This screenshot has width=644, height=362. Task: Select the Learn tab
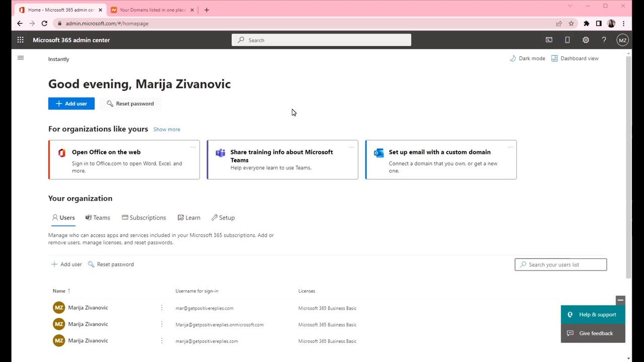point(189,218)
